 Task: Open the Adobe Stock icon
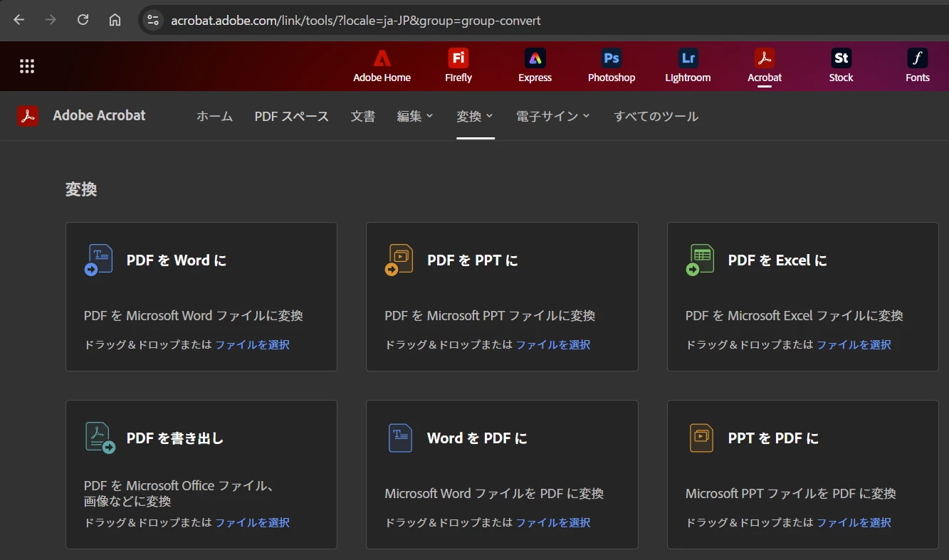coord(841,58)
